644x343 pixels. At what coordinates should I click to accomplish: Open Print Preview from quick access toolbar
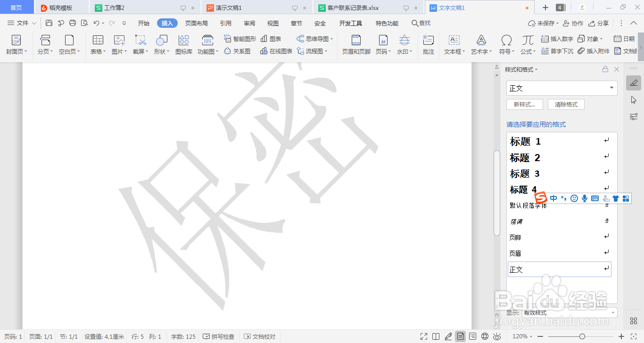[84, 23]
